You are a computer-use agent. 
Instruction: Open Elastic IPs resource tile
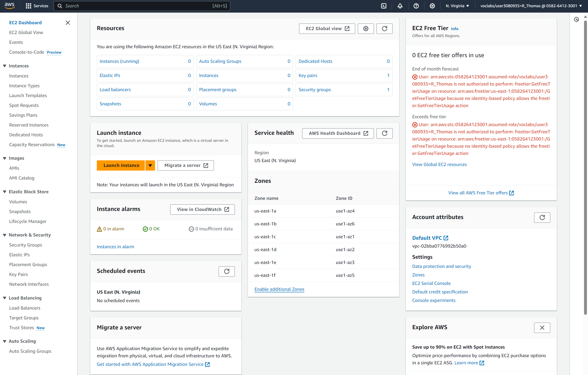pyautogui.click(x=145, y=75)
